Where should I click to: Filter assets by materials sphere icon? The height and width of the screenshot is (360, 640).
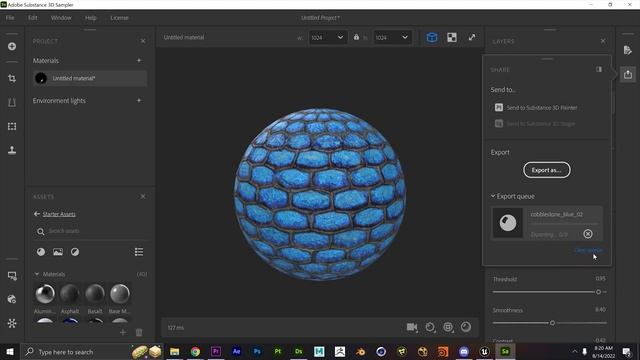41,252
